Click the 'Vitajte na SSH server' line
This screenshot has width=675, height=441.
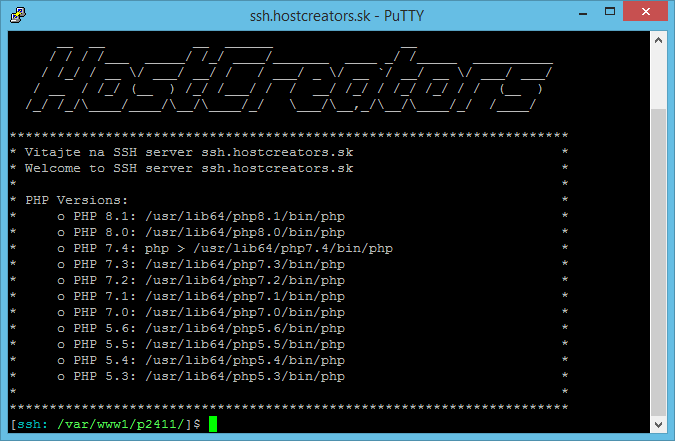pos(189,152)
